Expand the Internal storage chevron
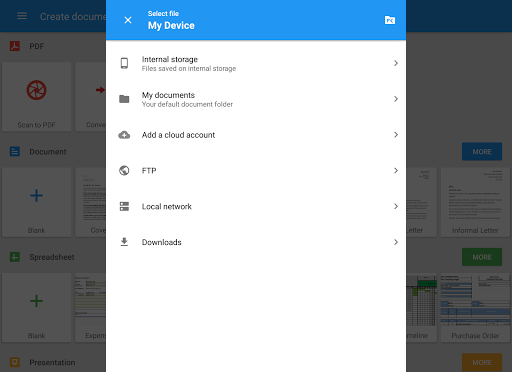The height and width of the screenshot is (372, 512). pyautogui.click(x=396, y=63)
